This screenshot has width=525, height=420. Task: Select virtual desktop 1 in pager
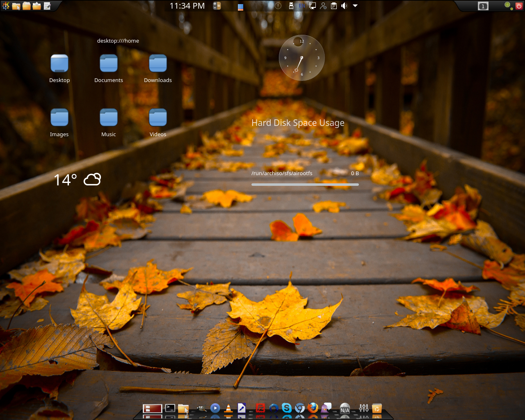coord(483,6)
